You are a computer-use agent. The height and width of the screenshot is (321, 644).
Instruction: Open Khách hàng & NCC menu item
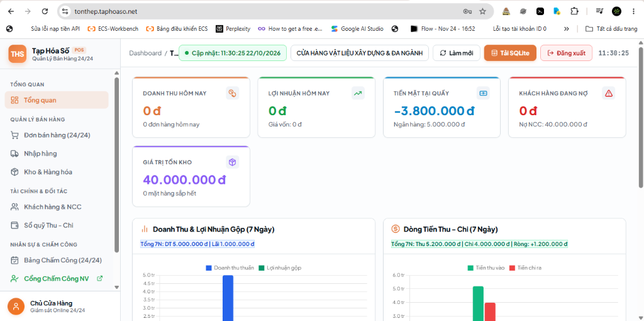point(57,206)
